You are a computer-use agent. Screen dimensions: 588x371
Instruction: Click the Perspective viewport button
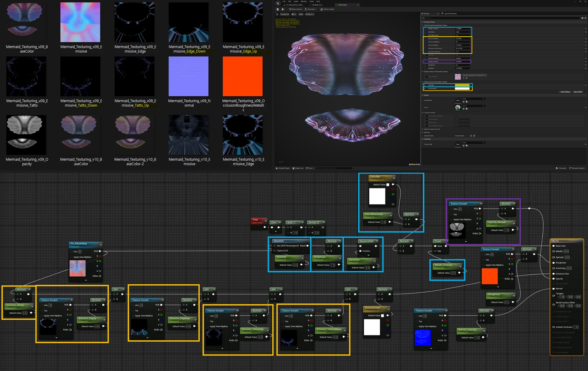point(285,14)
